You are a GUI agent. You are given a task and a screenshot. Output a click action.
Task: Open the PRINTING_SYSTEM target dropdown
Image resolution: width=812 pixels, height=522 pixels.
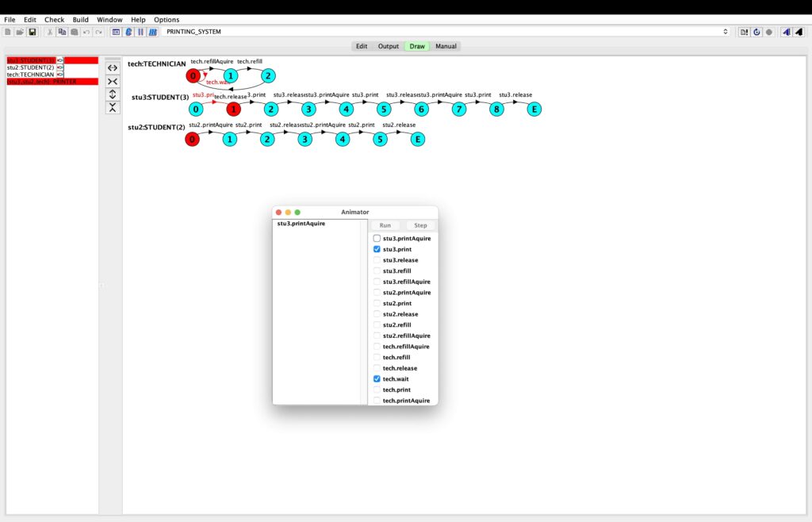click(x=446, y=32)
